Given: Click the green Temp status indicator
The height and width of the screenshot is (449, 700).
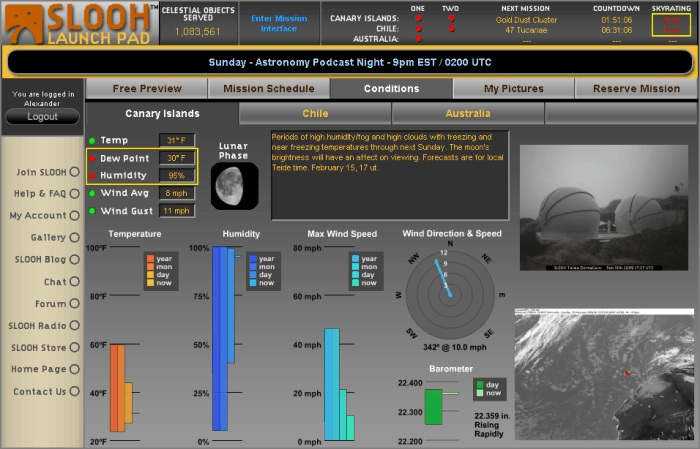Looking at the screenshot, I should tap(92, 141).
